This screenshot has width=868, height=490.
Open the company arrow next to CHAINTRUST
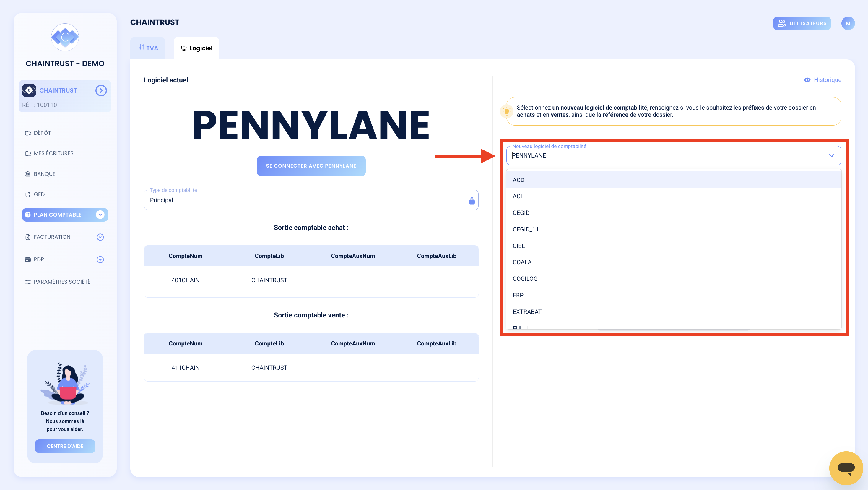click(101, 90)
